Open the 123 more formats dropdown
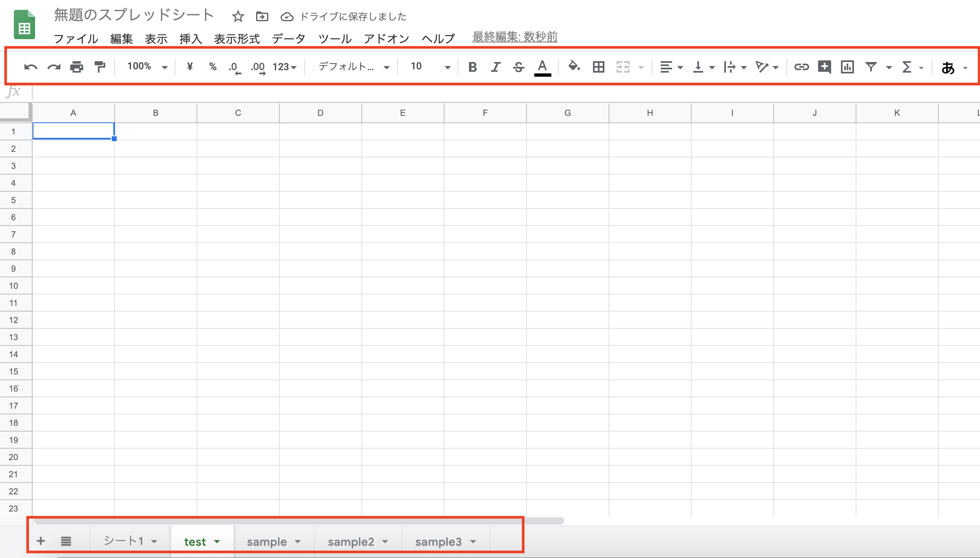Screen dimensions: 980x558 point(284,67)
